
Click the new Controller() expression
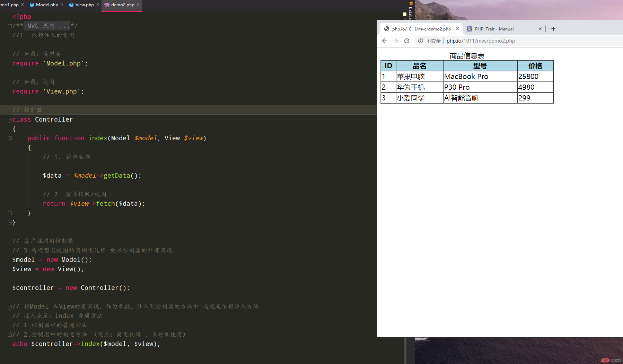[96, 288]
